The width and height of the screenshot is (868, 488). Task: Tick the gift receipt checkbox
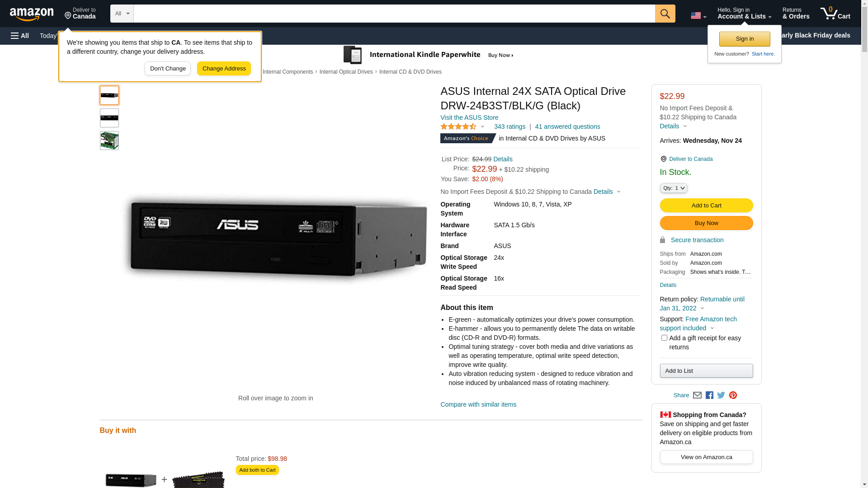664,338
